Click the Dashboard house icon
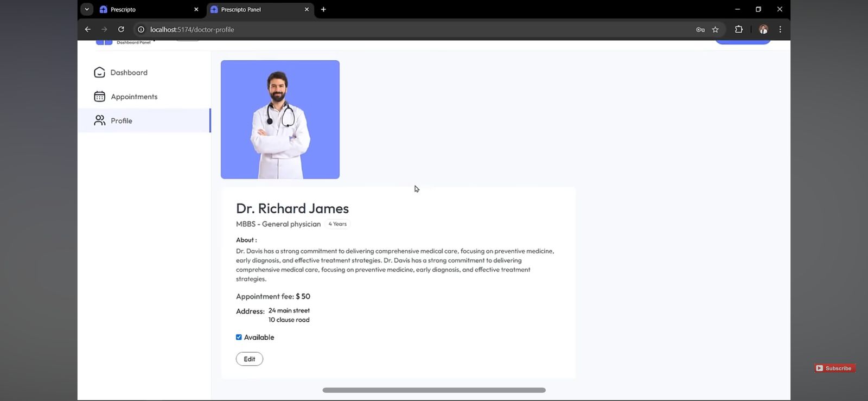 pyautogui.click(x=99, y=72)
